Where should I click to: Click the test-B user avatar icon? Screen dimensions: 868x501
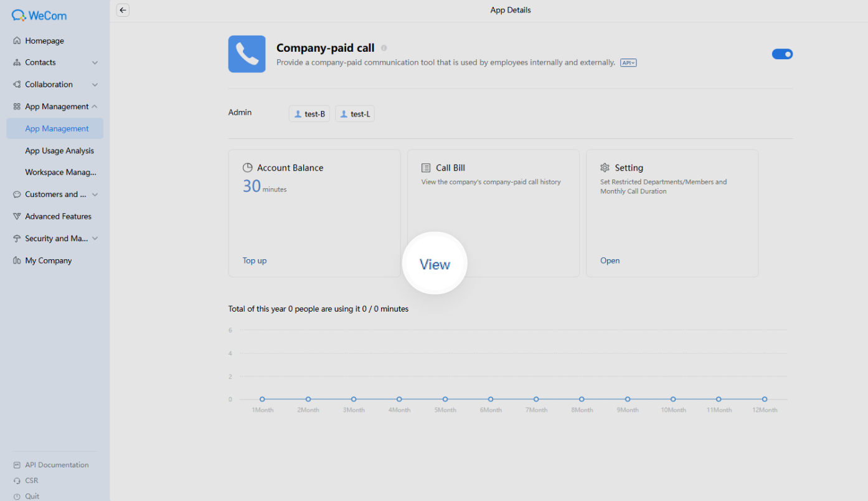point(298,114)
